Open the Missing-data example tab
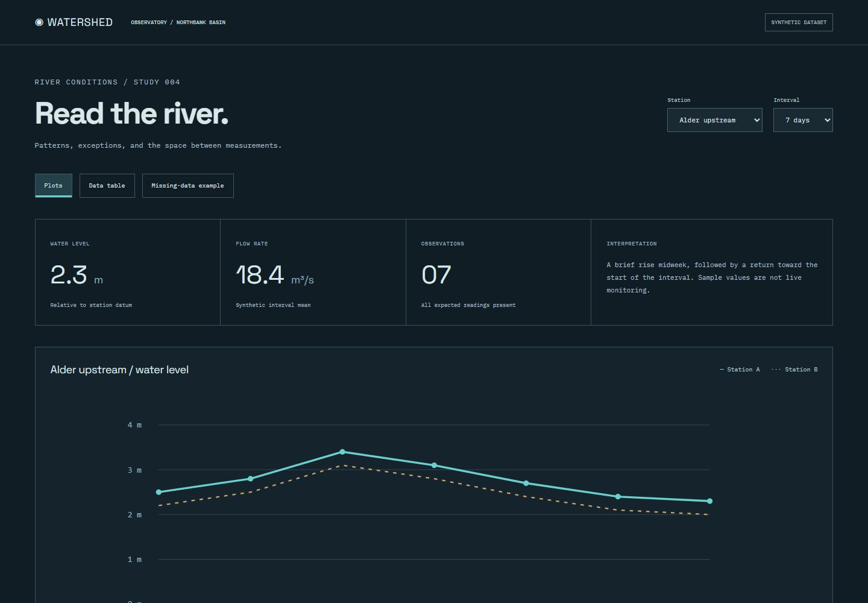 click(187, 186)
